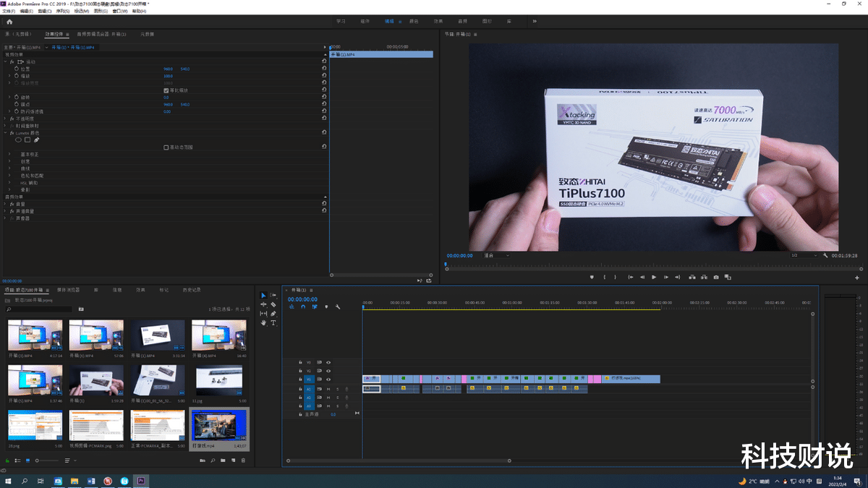Open 媒体浏览器 Media Browser tab

coord(69,290)
